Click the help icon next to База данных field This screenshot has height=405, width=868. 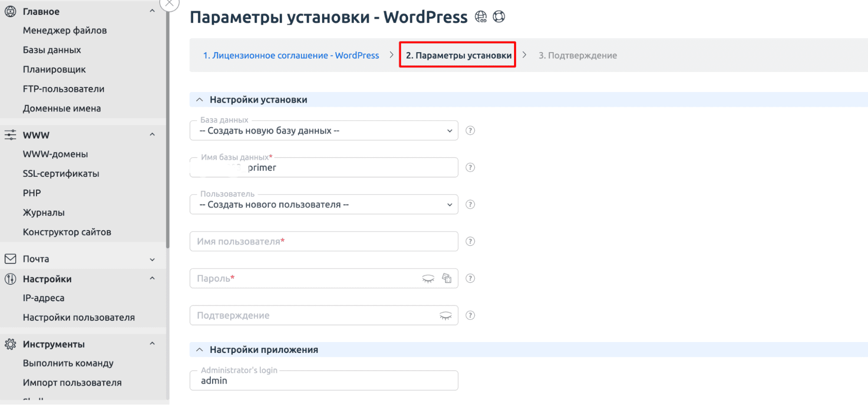pos(470,130)
